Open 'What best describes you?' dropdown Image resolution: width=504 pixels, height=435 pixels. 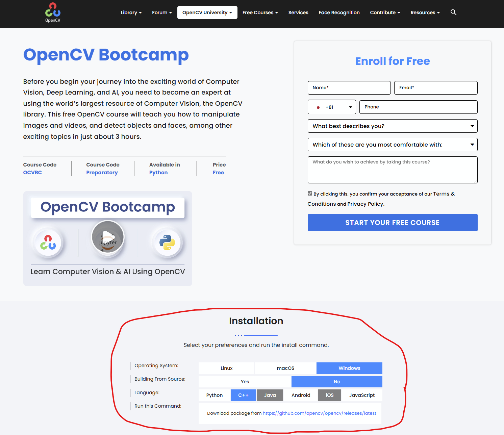393,126
